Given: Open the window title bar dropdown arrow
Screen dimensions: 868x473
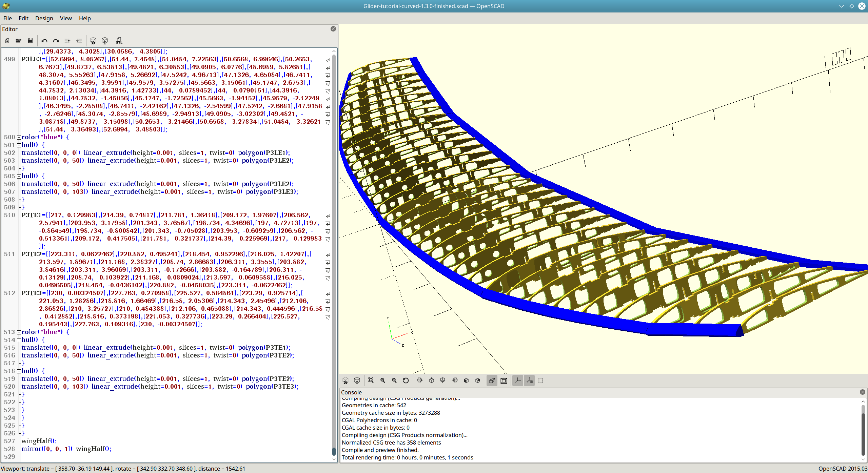Looking at the screenshot, I should coord(842,6).
